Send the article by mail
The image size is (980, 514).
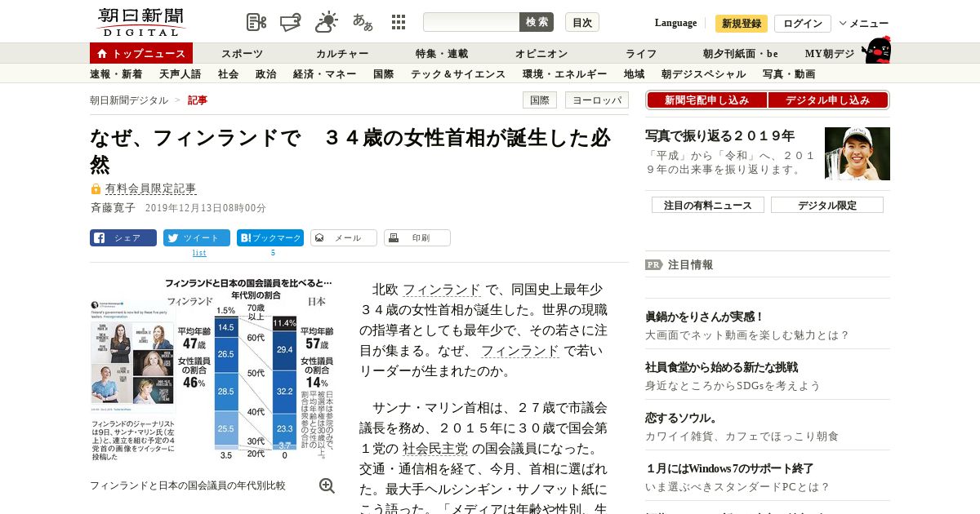[344, 238]
